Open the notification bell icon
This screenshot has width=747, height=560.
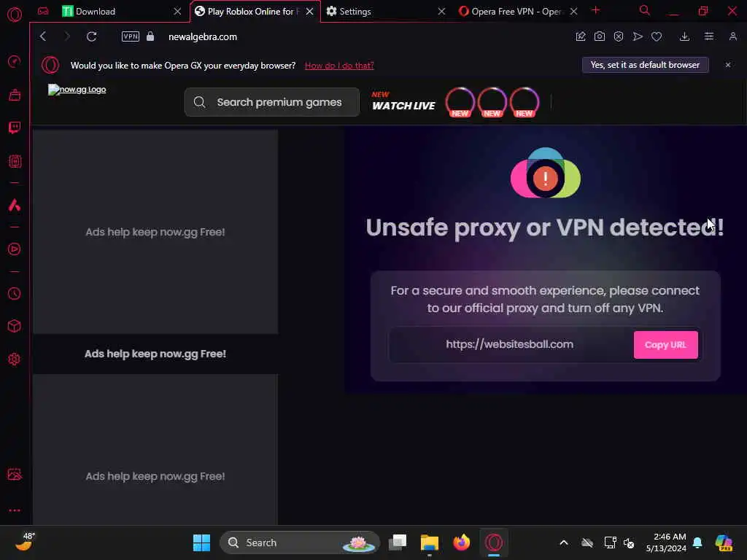click(697, 542)
